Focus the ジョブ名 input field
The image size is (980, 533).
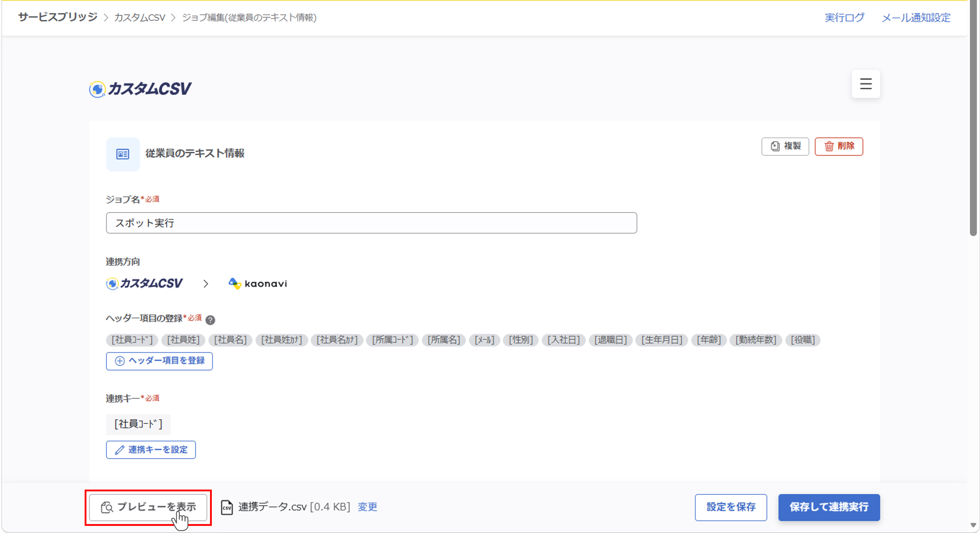tap(371, 223)
